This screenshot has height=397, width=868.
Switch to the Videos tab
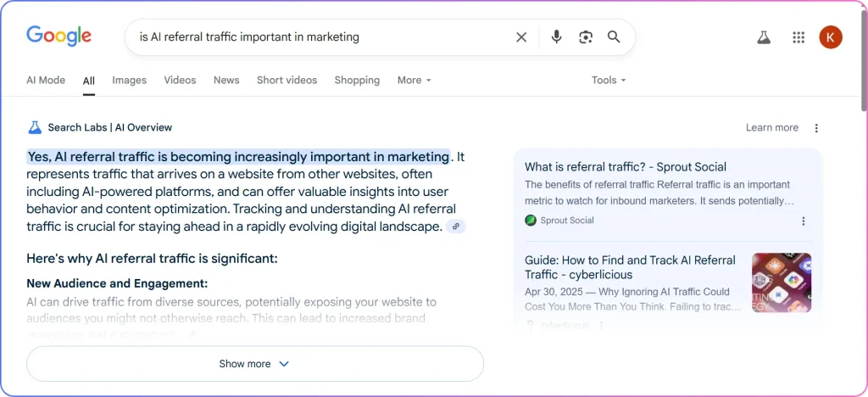(180, 81)
